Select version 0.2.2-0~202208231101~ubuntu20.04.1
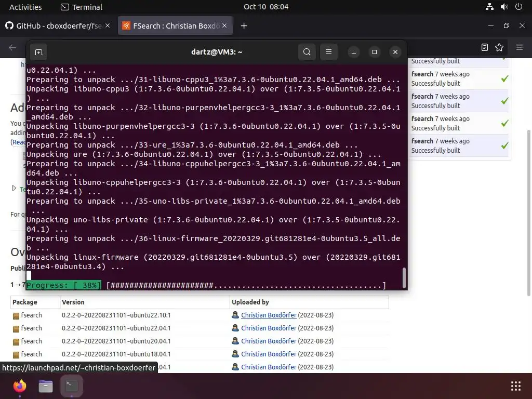Image resolution: width=532 pixels, height=399 pixels. point(116,341)
